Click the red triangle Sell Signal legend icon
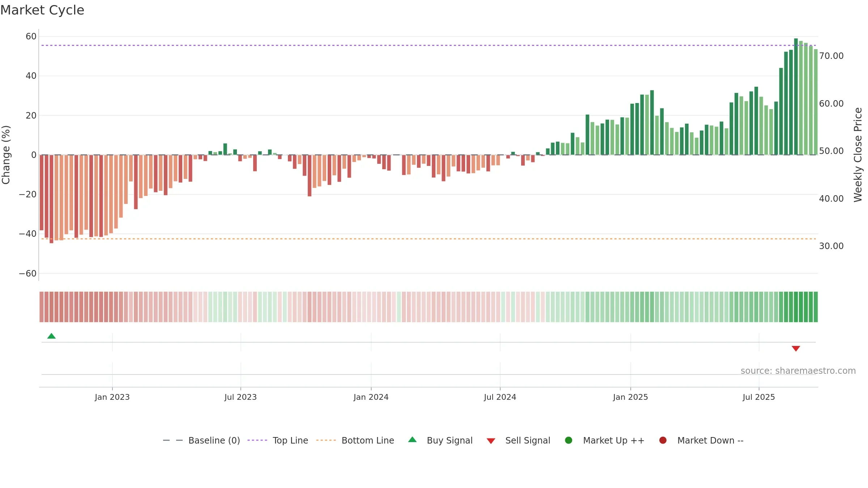Screen dimensions: 868x488 pos(491,441)
